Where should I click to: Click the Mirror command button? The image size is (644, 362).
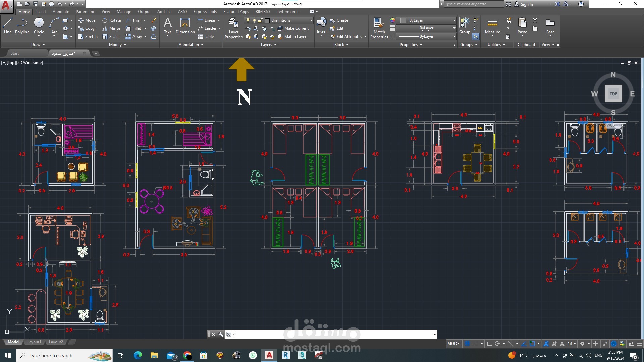111,28
